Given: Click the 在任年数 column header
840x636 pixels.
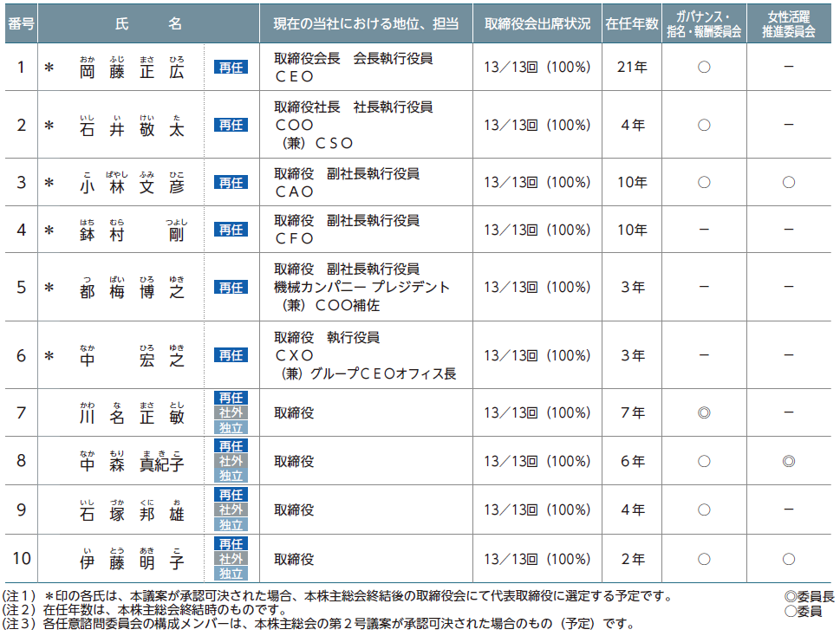Looking at the screenshot, I should coord(632,23).
